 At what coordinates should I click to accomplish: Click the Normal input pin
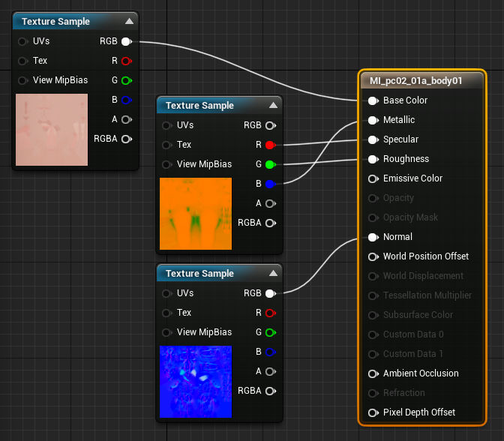tap(373, 237)
